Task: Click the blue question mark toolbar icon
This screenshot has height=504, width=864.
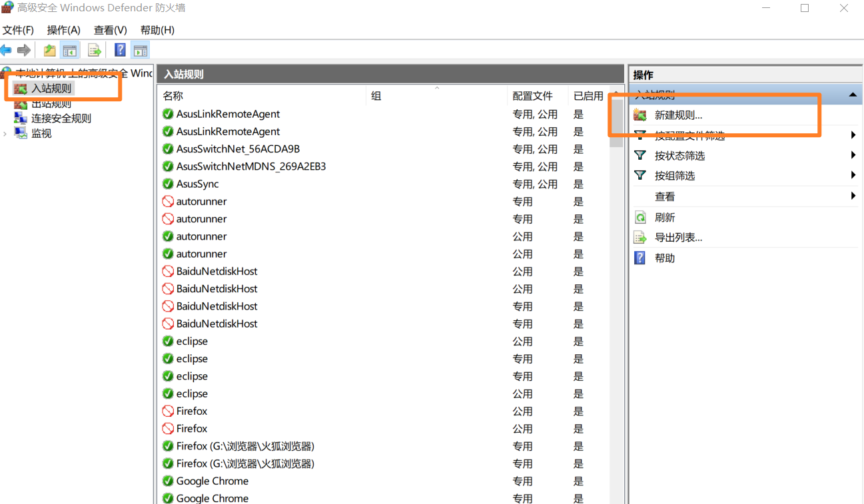Action: 120,50
